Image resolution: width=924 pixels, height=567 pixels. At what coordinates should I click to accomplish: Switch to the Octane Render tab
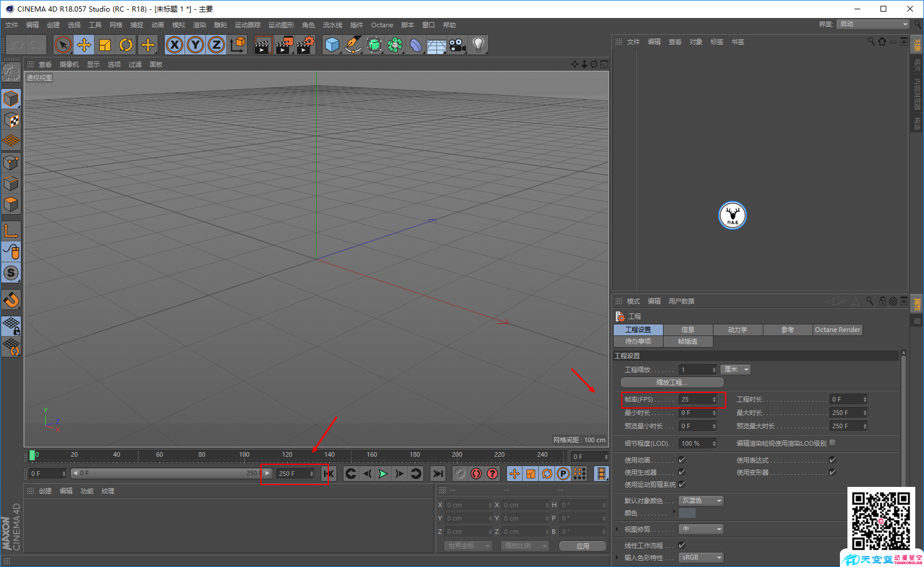coord(838,330)
